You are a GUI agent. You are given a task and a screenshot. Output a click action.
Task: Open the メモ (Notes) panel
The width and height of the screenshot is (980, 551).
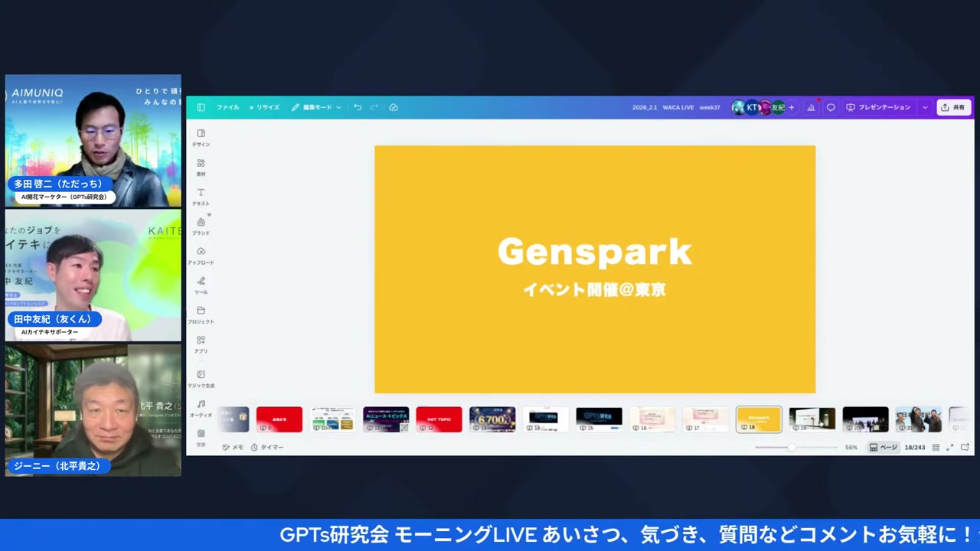(x=234, y=447)
